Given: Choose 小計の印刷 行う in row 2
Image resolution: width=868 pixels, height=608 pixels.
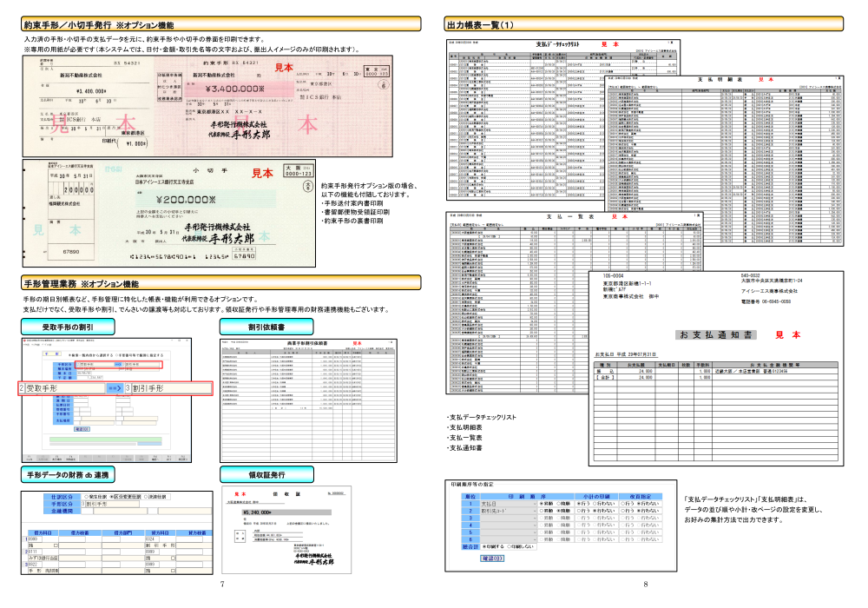Looking at the screenshot, I should [x=583, y=511].
